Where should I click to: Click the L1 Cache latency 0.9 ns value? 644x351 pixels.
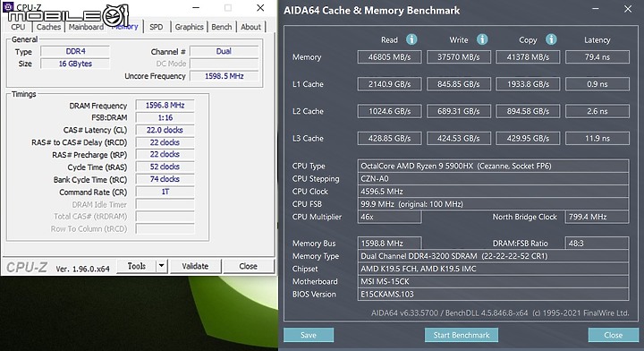pos(597,84)
